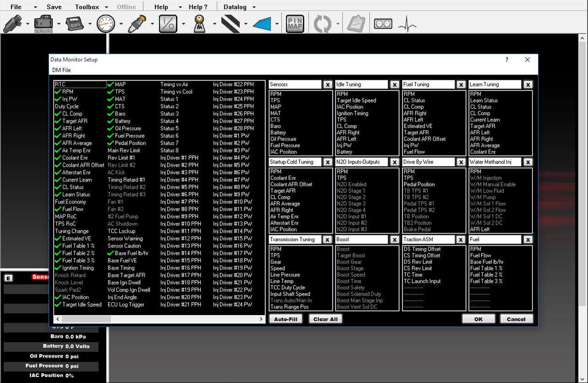Enable the unchecked Duty Cycle channel

[x=66, y=106]
